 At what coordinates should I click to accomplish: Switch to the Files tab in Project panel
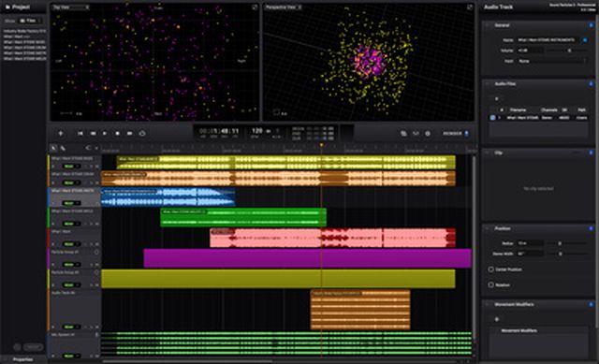(29, 21)
